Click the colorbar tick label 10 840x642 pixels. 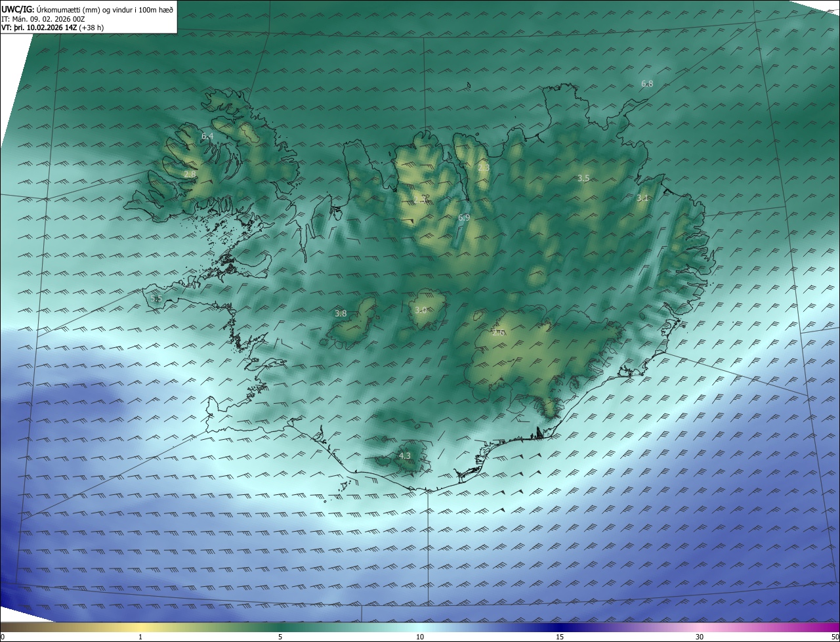(x=420, y=637)
